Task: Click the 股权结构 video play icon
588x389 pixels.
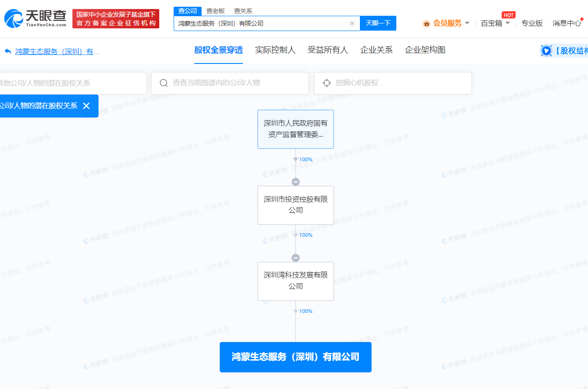Action: coord(546,51)
